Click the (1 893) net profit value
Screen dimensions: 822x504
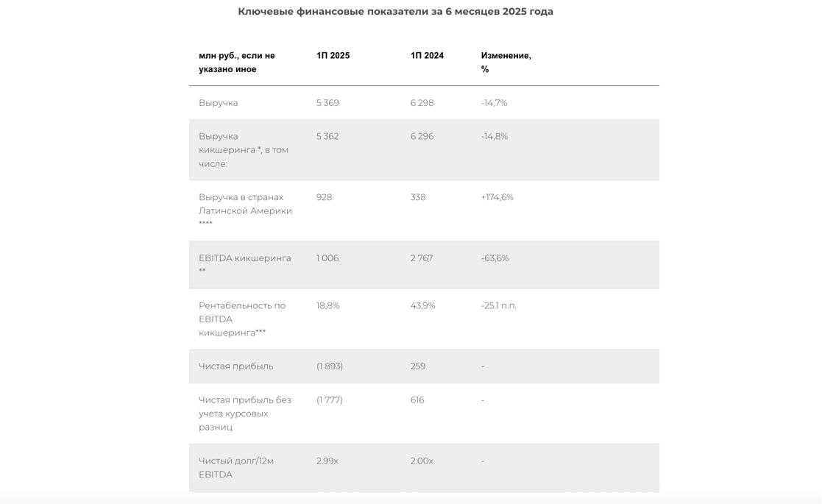click(330, 366)
